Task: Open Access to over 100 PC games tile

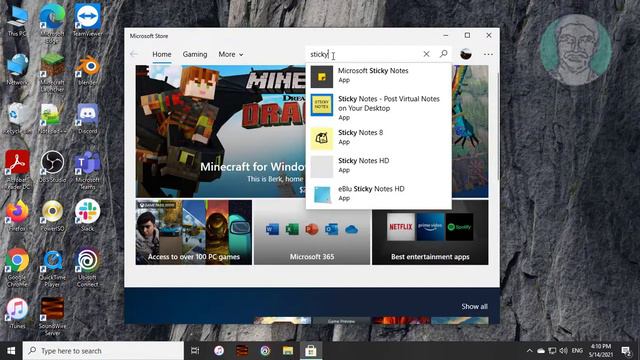Action: [x=194, y=232]
